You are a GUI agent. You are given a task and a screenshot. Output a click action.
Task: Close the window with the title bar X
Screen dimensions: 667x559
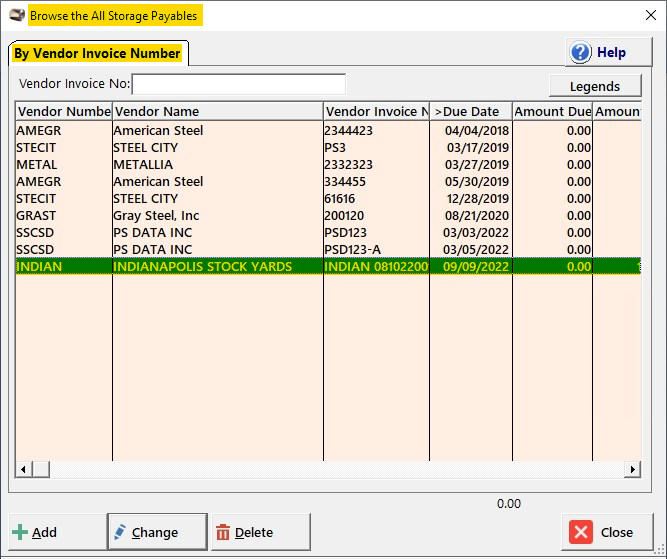tap(650, 15)
